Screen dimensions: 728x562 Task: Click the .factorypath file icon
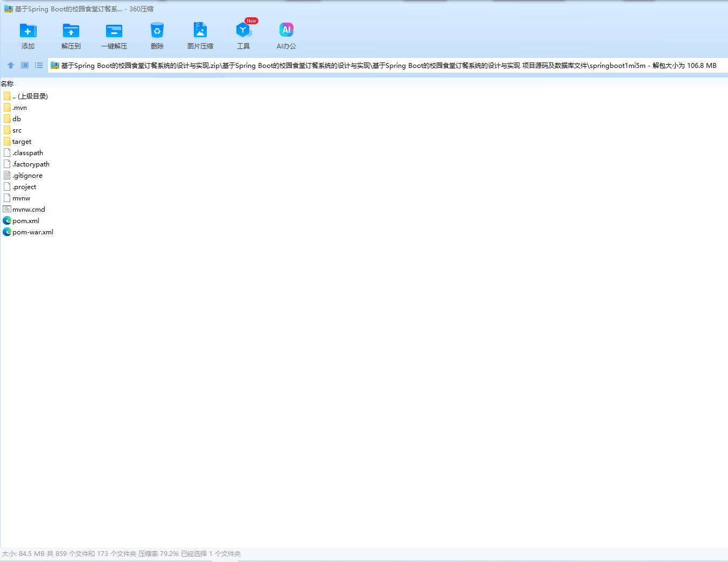(x=7, y=164)
